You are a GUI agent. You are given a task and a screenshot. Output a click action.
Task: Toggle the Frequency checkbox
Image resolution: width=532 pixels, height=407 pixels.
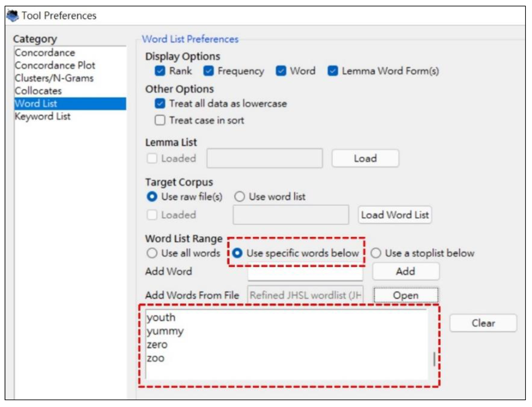[x=209, y=71]
